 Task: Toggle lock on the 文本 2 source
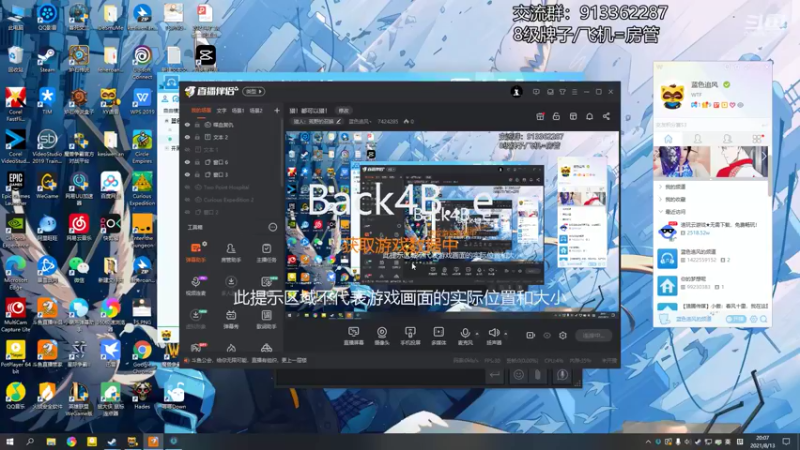pyautogui.click(x=197, y=137)
